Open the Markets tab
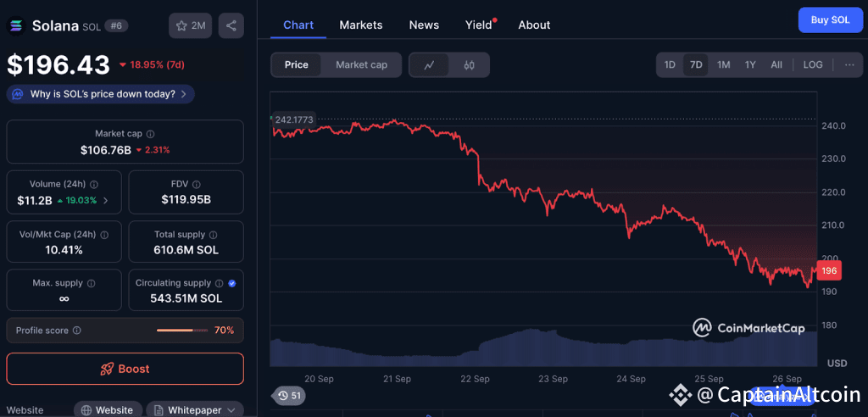 click(x=361, y=25)
